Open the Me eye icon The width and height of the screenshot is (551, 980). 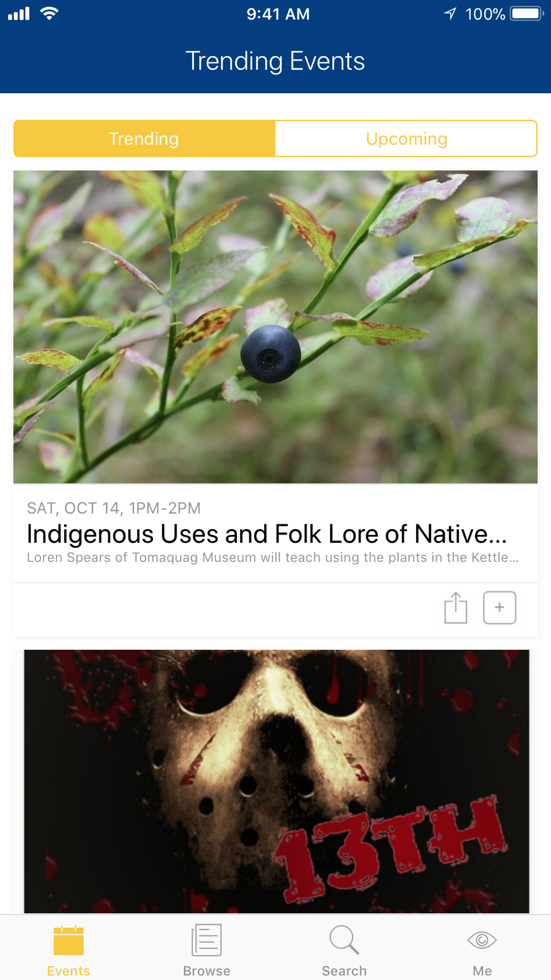pos(482,940)
